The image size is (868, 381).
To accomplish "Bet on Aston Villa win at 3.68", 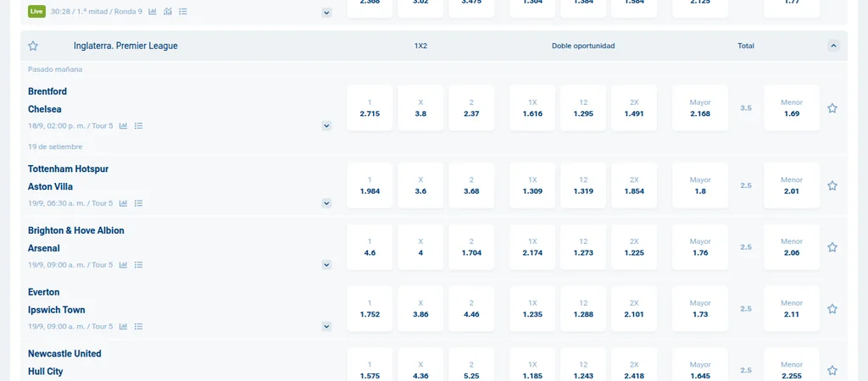I will tap(471, 185).
